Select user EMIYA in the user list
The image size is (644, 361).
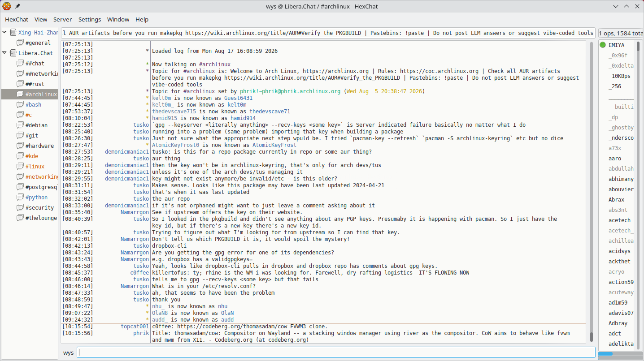[617, 45]
